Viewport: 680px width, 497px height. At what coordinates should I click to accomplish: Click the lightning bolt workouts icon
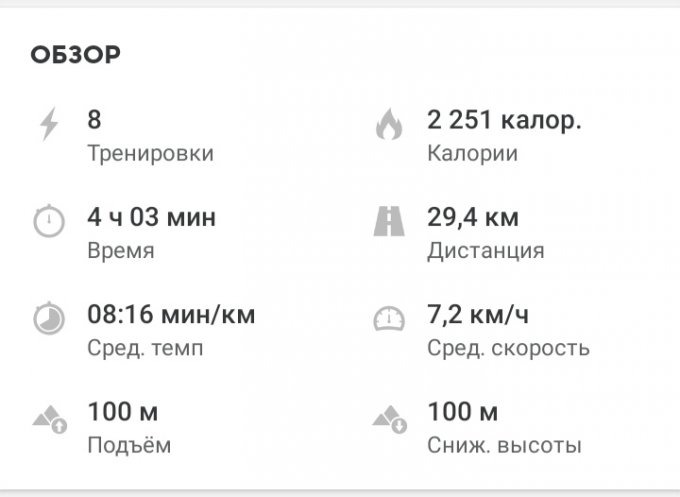(x=48, y=125)
